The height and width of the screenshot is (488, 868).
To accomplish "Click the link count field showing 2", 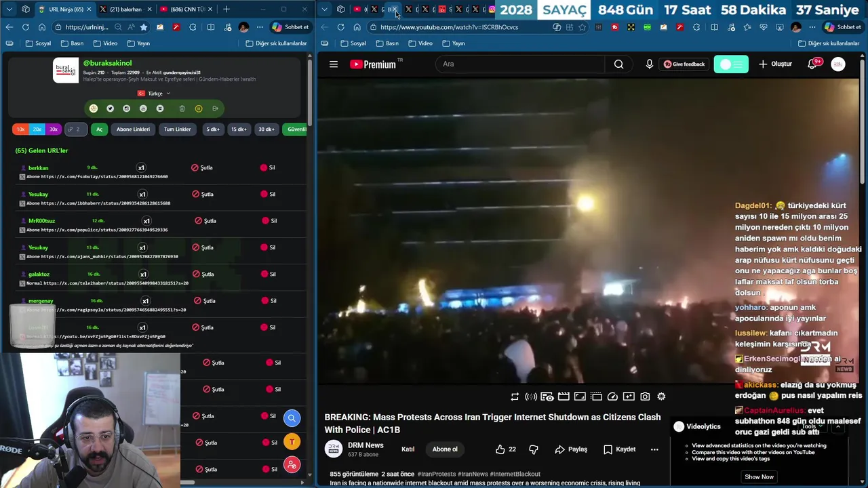I will [77, 129].
